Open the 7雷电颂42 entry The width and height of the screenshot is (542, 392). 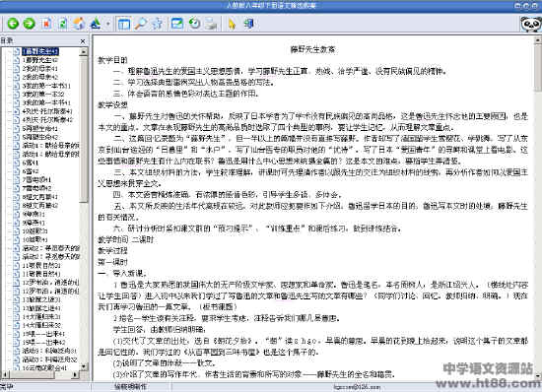click(x=37, y=188)
